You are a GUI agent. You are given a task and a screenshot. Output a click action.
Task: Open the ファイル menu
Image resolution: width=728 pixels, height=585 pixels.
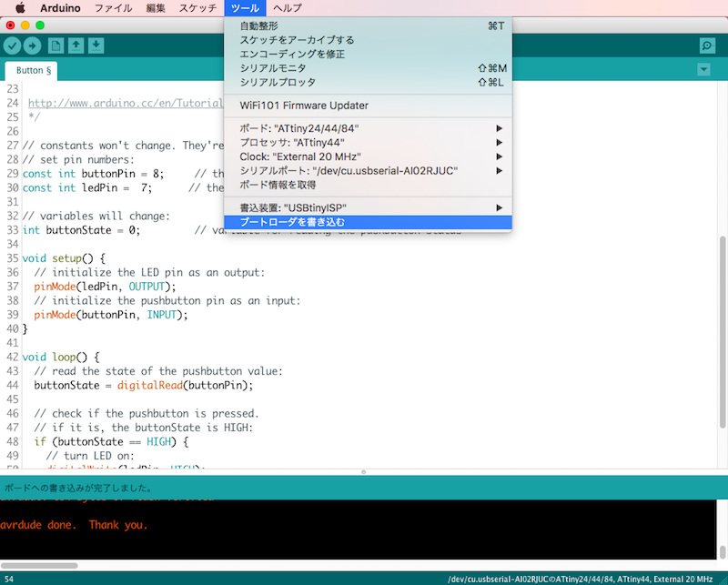tap(113, 8)
